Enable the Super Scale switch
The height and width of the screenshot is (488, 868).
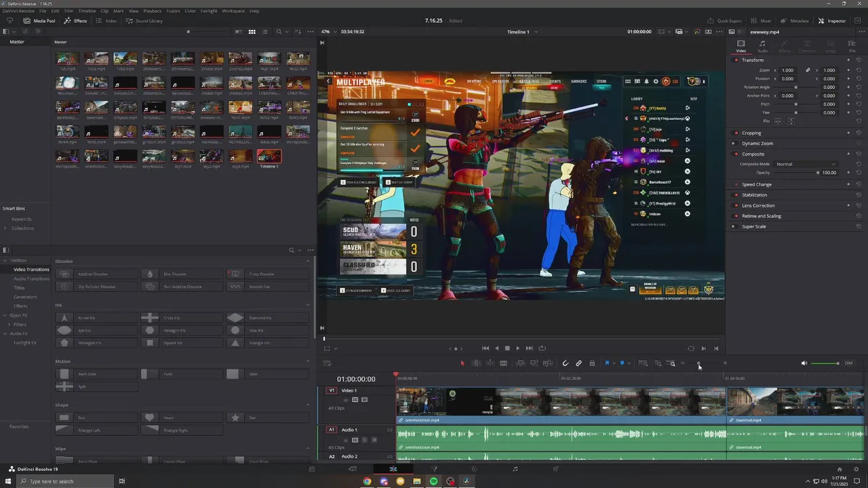[x=734, y=226]
